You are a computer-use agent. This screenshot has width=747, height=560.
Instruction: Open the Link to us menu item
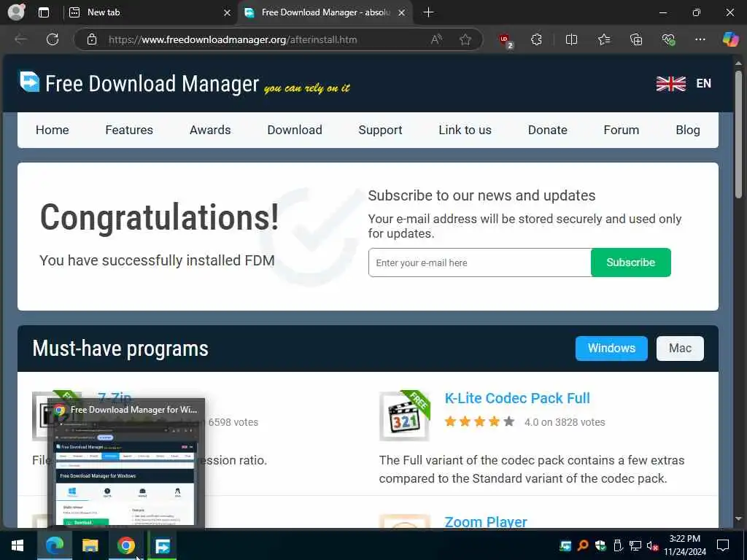[x=465, y=130]
